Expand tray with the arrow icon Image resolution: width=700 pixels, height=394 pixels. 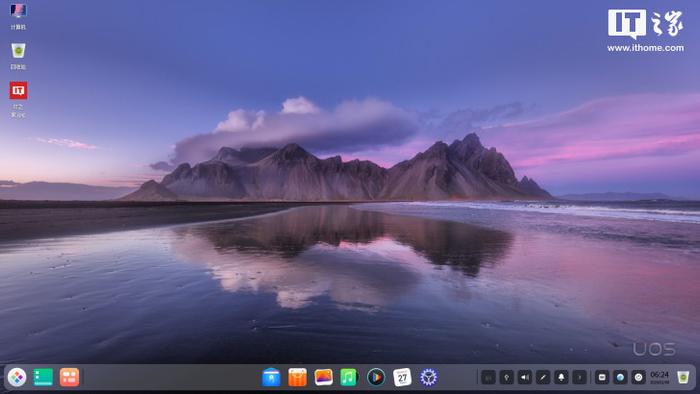pyautogui.click(x=579, y=377)
